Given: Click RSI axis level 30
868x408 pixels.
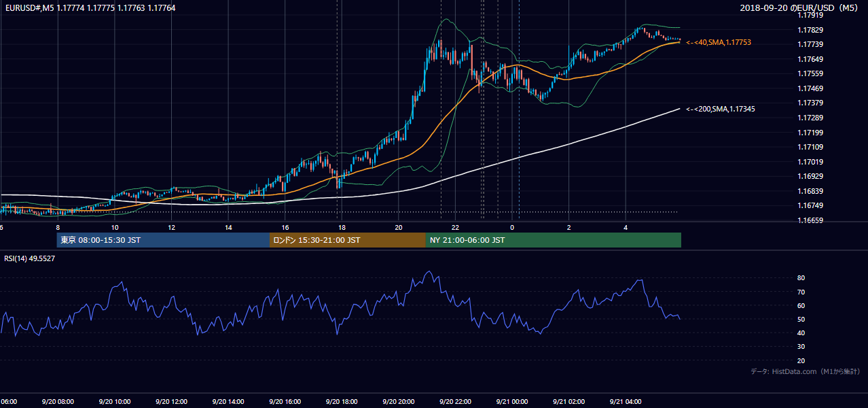Looking at the screenshot, I should point(801,347).
